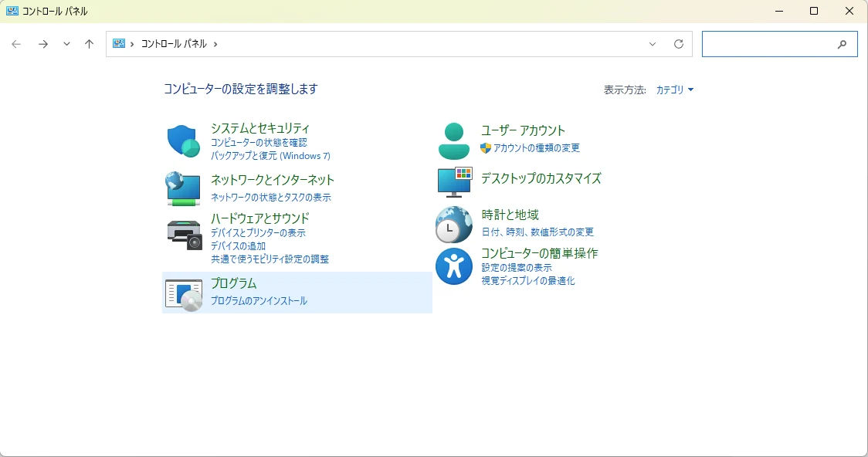868x457 pixels.
Task: Click the UAC shield beside アカウントの種類の変更
Action: [x=486, y=147]
